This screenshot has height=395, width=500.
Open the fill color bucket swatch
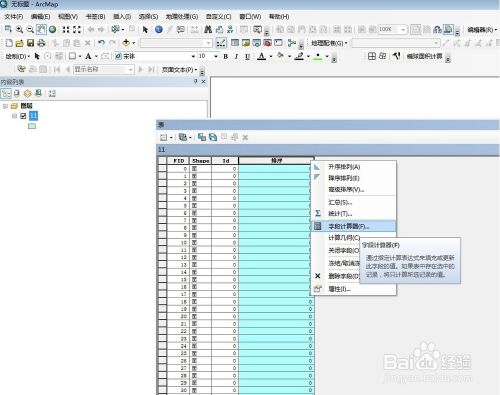(x=280, y=56)
